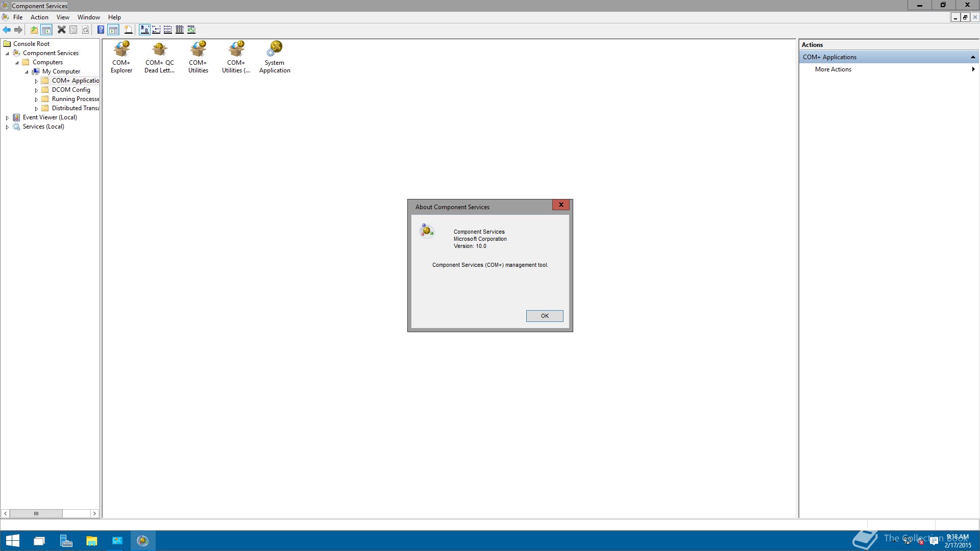Image resolution: width=980 pixels, height=551 pixels.
Task: Click the taskbar clock showing 2/17/2015
Action: (x=958, y=541)
